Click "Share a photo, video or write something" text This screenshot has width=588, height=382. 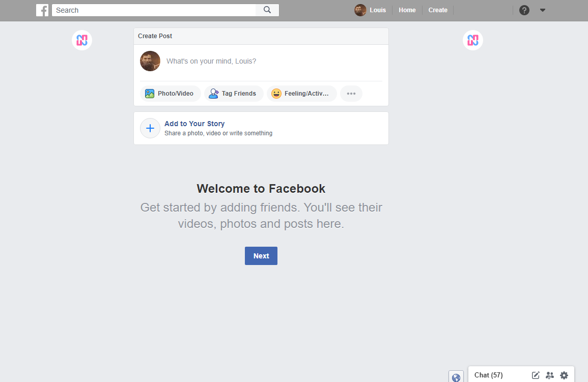[218, 133]
